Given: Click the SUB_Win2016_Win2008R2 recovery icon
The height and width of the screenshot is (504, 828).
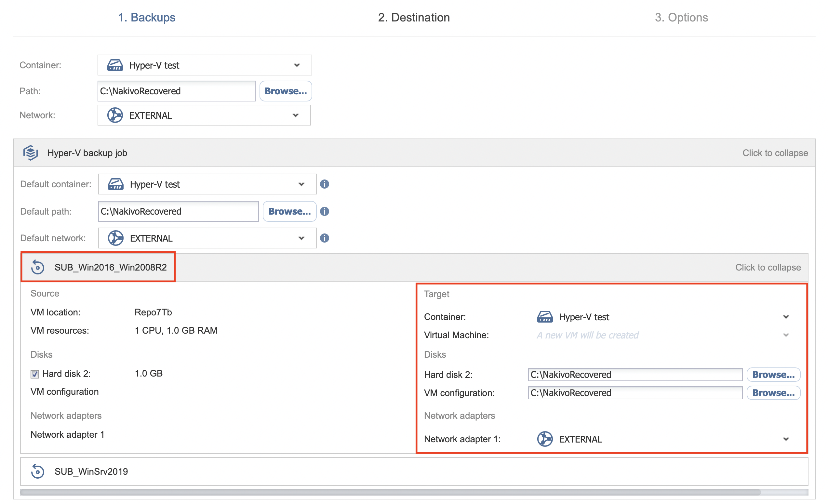Looking at the screenshot, I should [x=38, y=267].
